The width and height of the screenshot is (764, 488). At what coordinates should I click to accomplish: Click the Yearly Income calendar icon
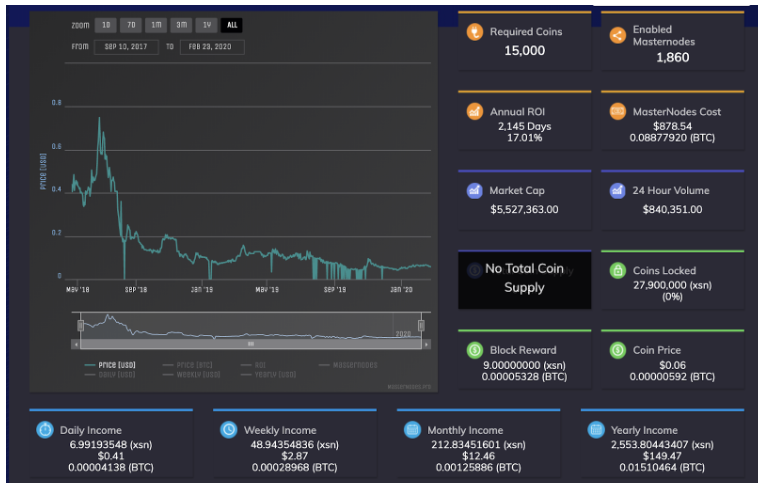pyautogui.click(x=595, y=430)
